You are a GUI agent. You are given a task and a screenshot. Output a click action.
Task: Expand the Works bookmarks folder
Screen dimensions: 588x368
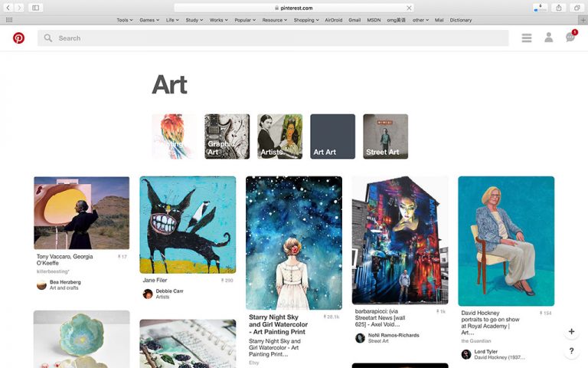[219, 20]
